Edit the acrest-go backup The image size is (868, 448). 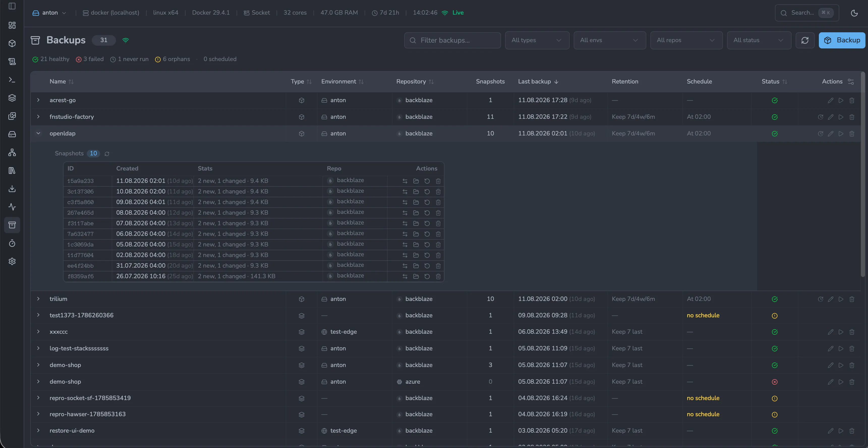(x=831, y=100)
